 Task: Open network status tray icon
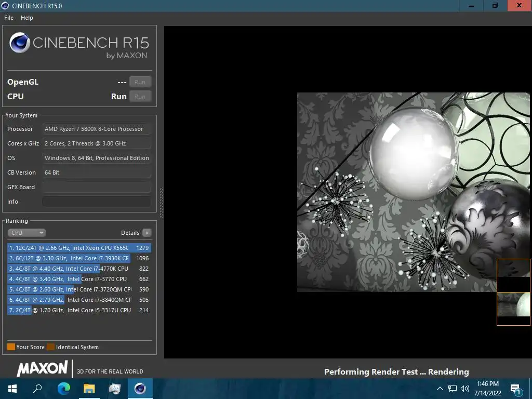(x=453, y=389)
